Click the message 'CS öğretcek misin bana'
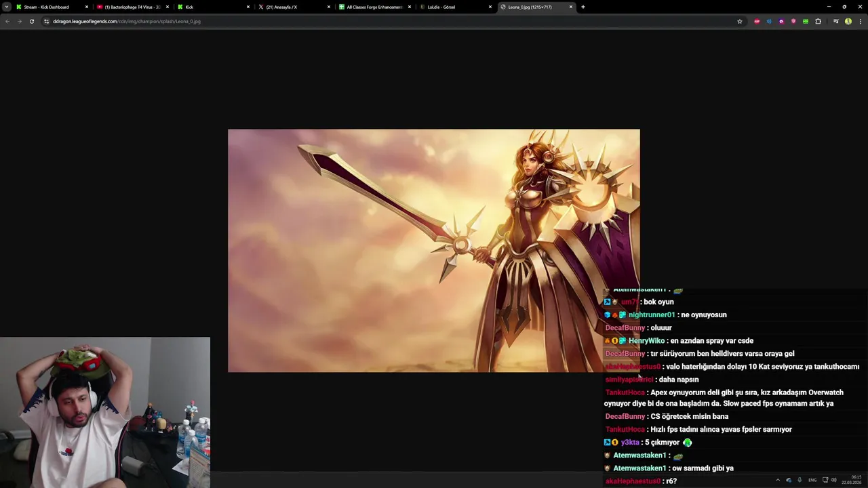The image size is (868, 488). tap(689, 416)
